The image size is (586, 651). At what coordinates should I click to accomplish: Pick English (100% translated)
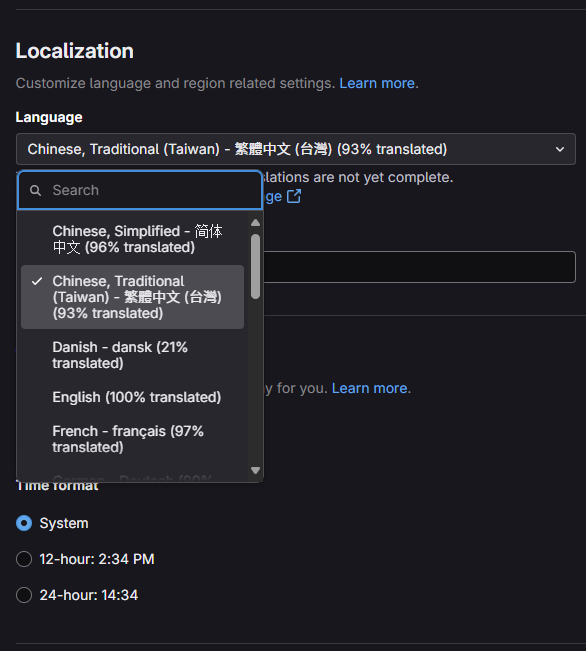coord(132,397)
